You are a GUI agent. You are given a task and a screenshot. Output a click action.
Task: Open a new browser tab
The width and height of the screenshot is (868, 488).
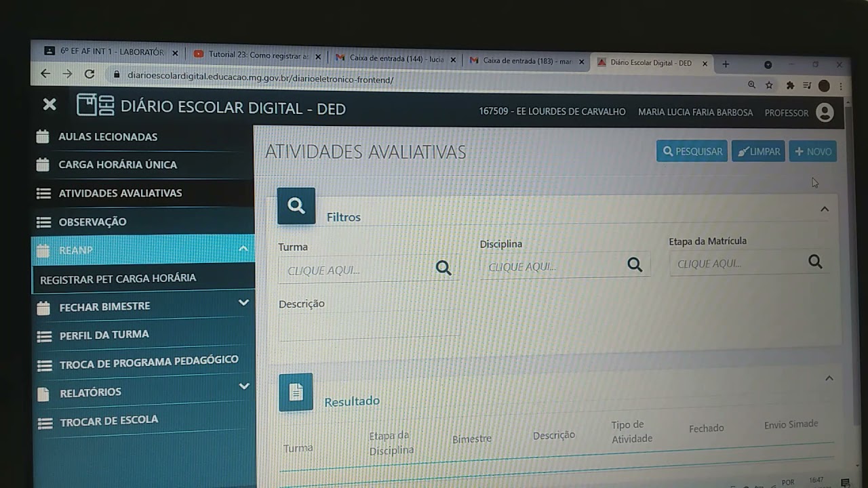pos(726,64)
